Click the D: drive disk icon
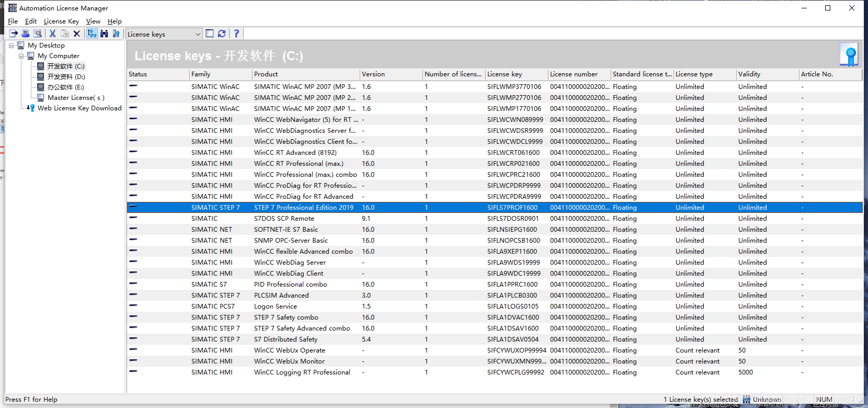 (41, 77)
